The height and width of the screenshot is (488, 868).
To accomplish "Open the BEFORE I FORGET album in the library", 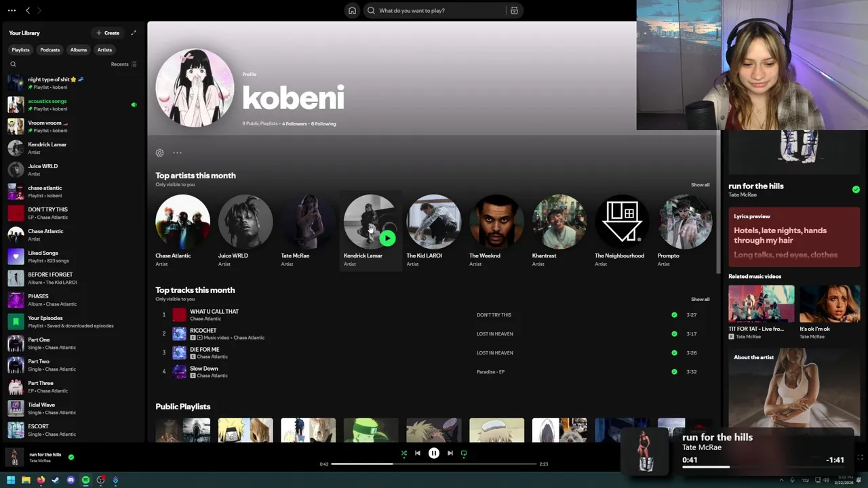I will tap(73, 279).
